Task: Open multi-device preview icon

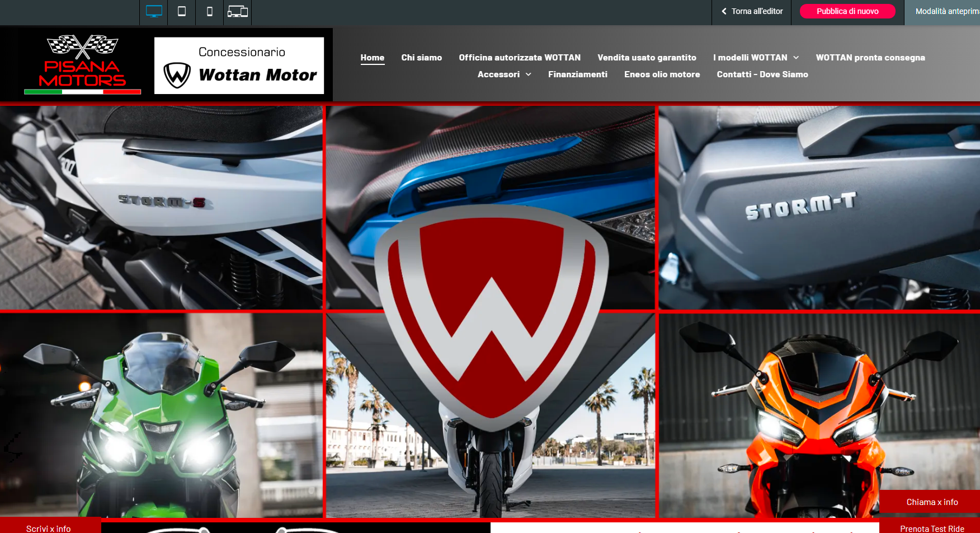Action: 238,12
